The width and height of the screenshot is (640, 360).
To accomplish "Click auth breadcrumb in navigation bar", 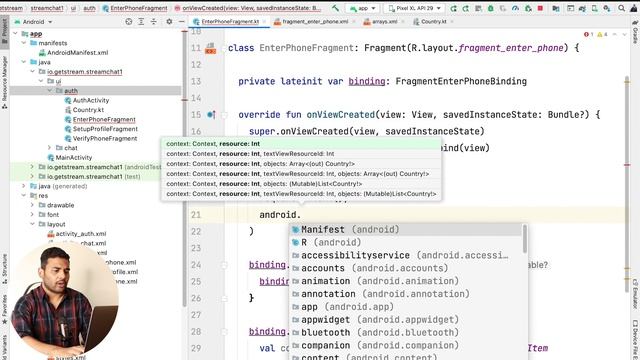I will tap(89, 8).
